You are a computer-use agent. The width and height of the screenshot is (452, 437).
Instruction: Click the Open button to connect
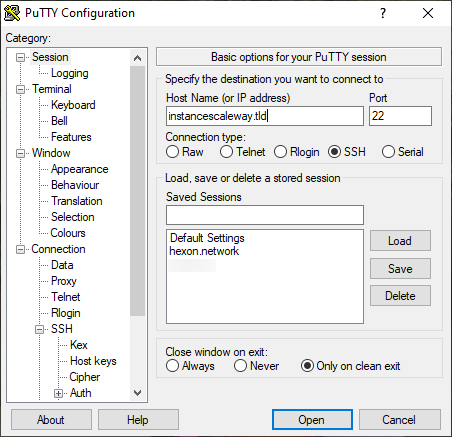point(312,420)
